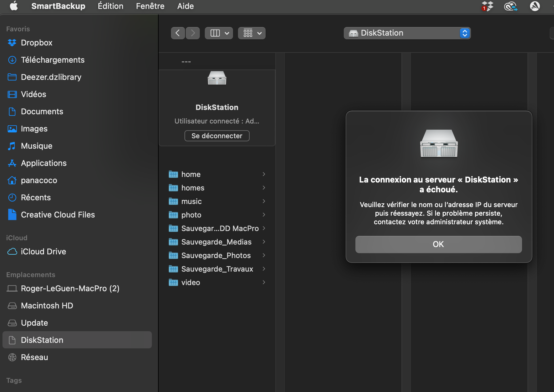
Task: Select the Sauvegar…DD MacPro folder
Action: pos(217,228)
